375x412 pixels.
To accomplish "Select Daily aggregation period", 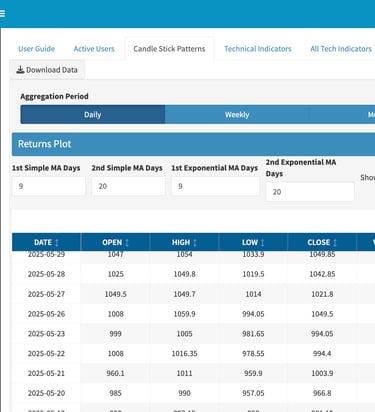I will (x=93, y=115).
